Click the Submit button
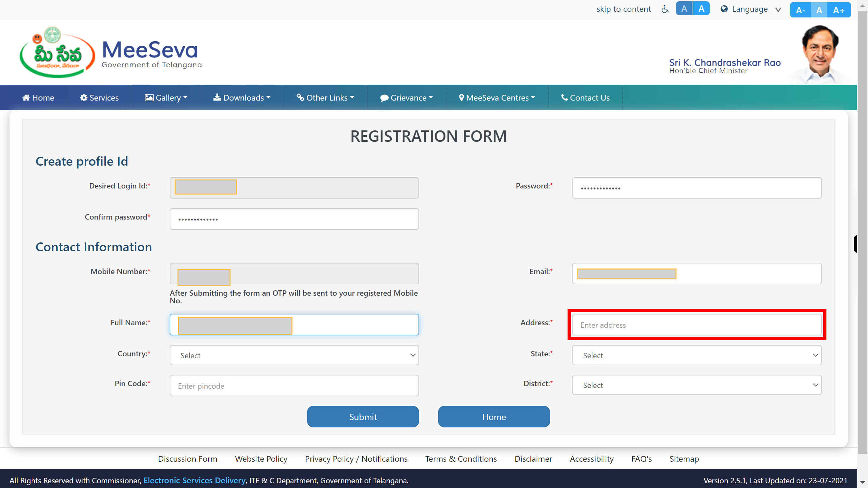Viewport: 868px width, 488px height. tap(363, 416)
